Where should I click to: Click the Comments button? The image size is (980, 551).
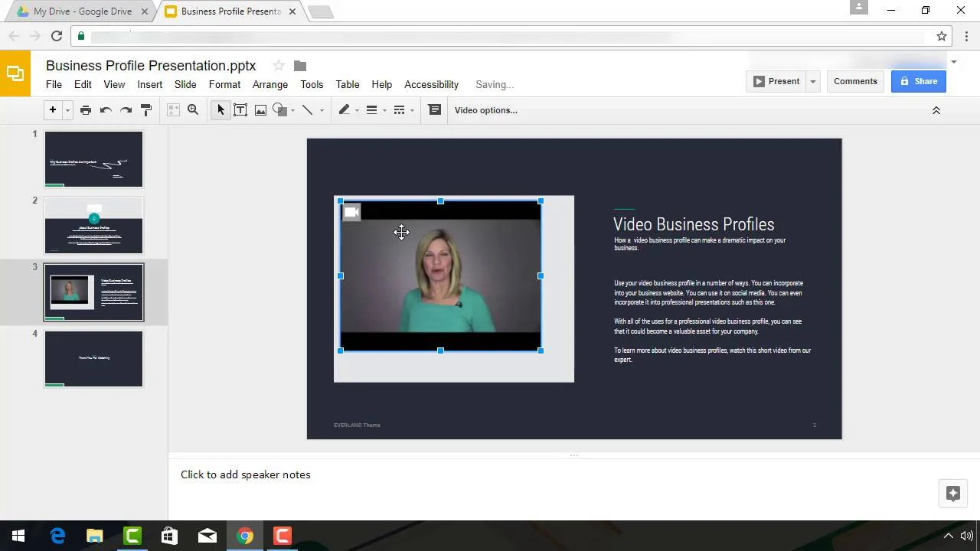coord(855,81)
